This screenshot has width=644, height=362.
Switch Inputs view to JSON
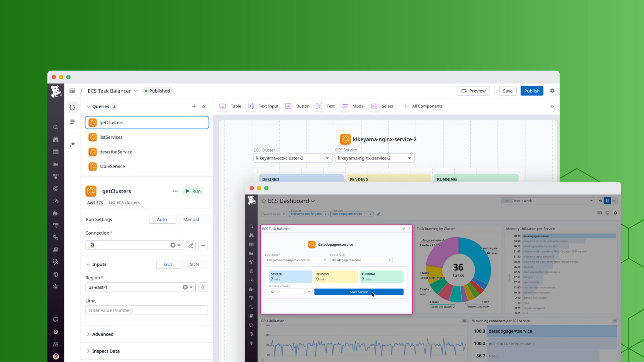pyautogui.click(x=193, y=265)
